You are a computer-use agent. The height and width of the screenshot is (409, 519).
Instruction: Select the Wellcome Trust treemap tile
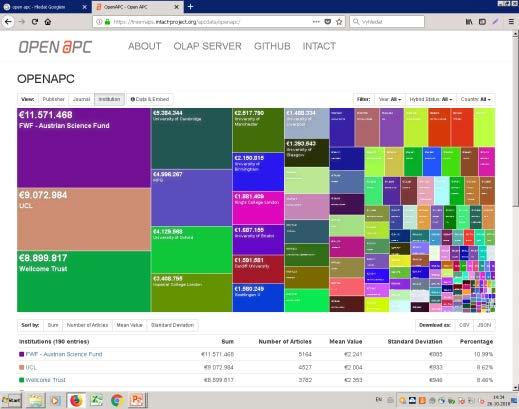84,281
